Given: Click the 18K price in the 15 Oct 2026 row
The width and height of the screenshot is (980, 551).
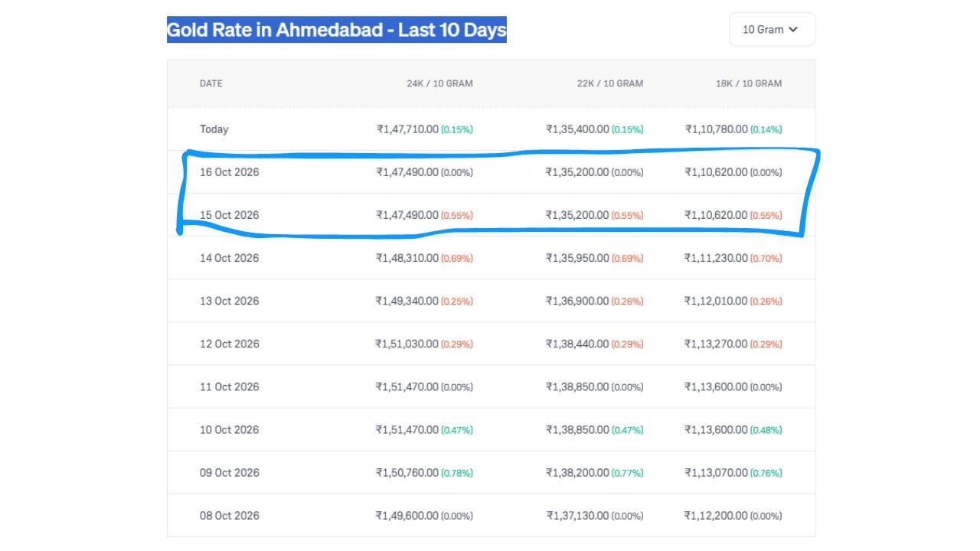Looking at the screenshot, I should click(717, 215).
